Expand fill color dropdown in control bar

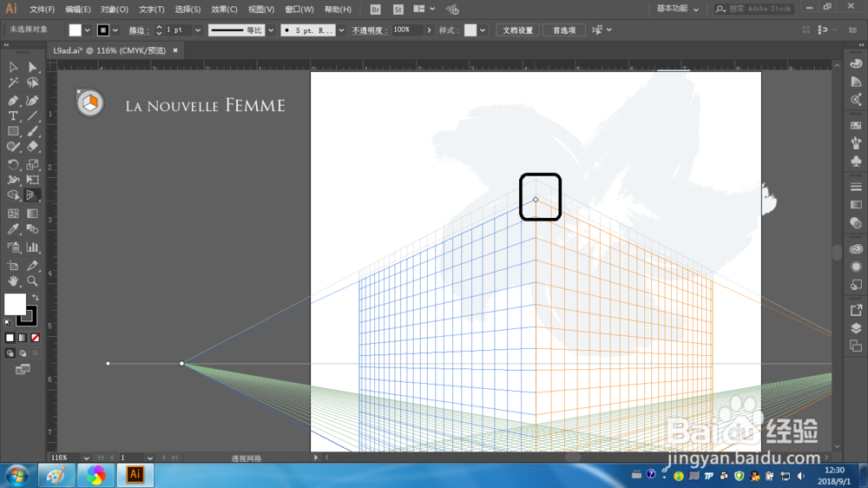(x=87, y=30)
